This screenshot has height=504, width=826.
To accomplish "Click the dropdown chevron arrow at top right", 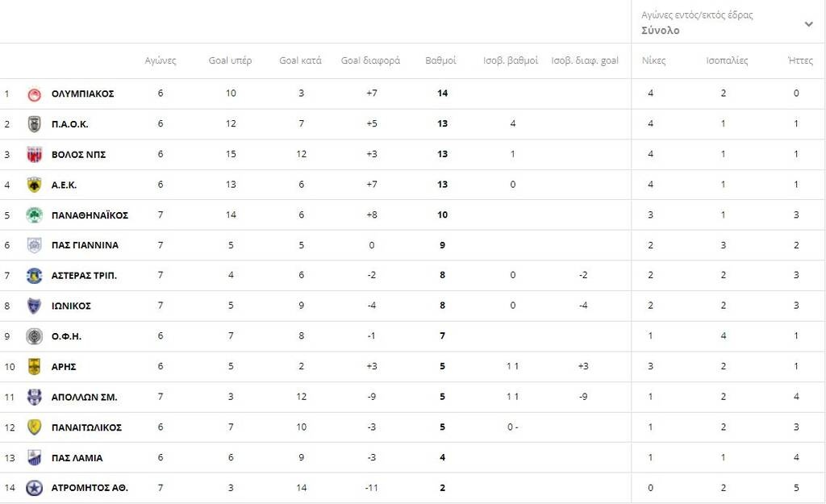I will (x=808, y=24).
